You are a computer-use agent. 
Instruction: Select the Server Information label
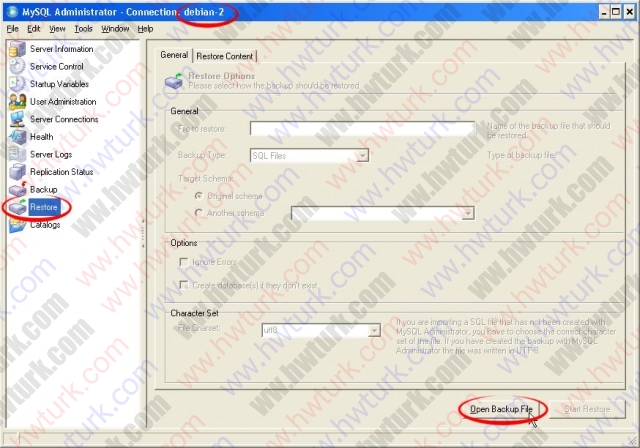coord(62,49)
